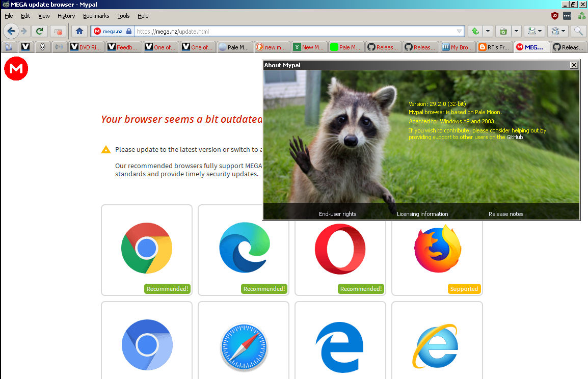
Task: Switch to the black-titled 'Releas...' GitHub tab
Action: pos(569,47)
